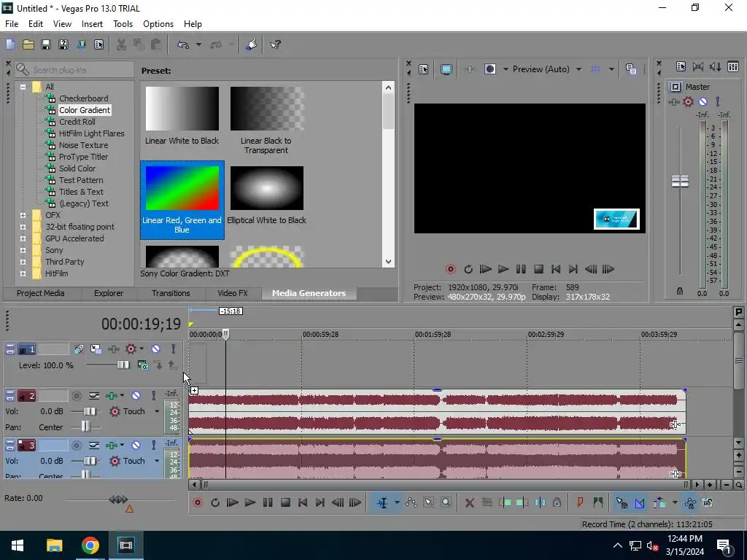The width and height of the screenshot is (747, 560).
Task: Open Master bus FX gear icon
Action: click(688, 101)
